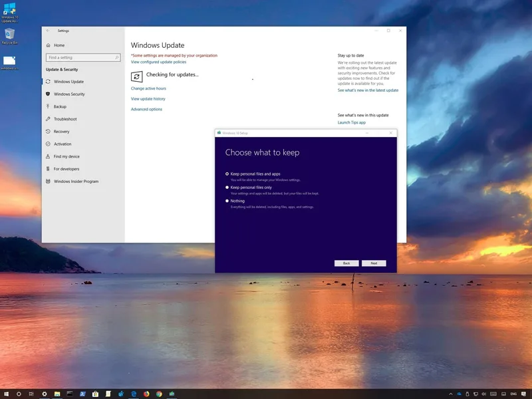Open the ENG language selector
The height and width of the screenshot is (399, 532).
[x=513, y=394]
